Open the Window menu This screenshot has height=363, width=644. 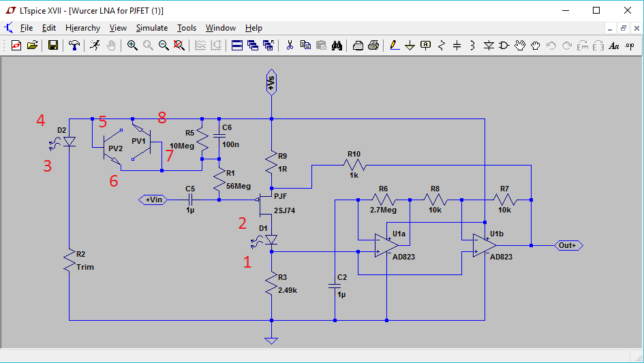click(x=221, y=28)
